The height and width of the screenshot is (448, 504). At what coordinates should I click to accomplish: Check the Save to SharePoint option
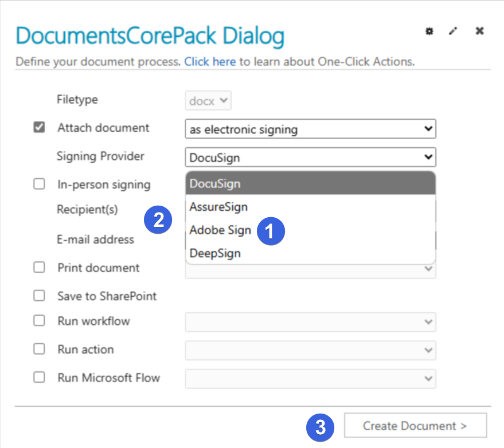click(x=39, y=296)
